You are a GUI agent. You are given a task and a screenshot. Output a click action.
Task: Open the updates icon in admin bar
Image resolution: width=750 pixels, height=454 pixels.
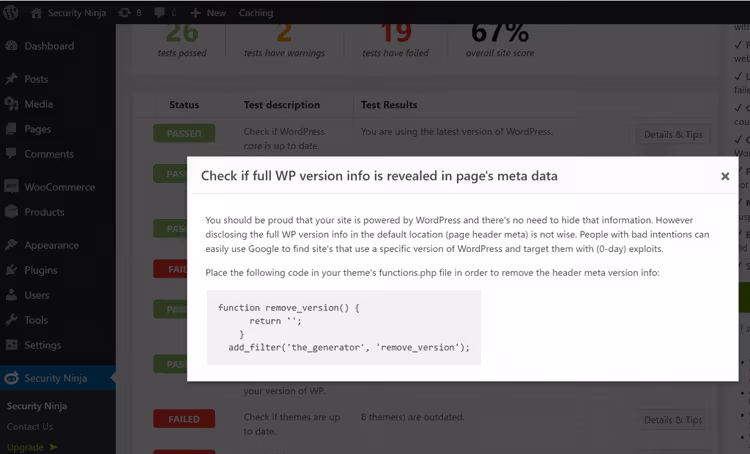coord(124,13)
